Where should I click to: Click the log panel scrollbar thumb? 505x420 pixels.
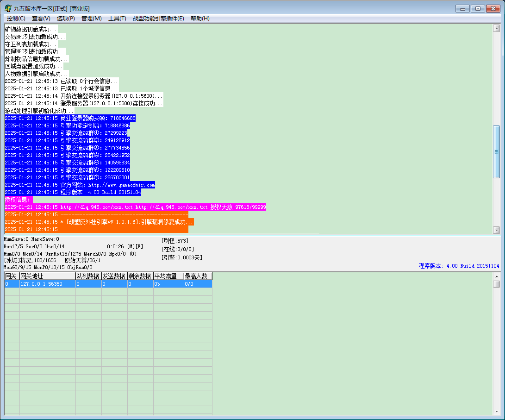point(496,152)
